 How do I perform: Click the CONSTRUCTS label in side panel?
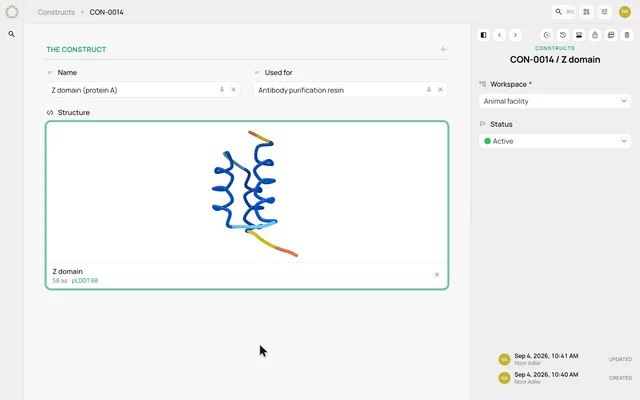click(555, 48)
